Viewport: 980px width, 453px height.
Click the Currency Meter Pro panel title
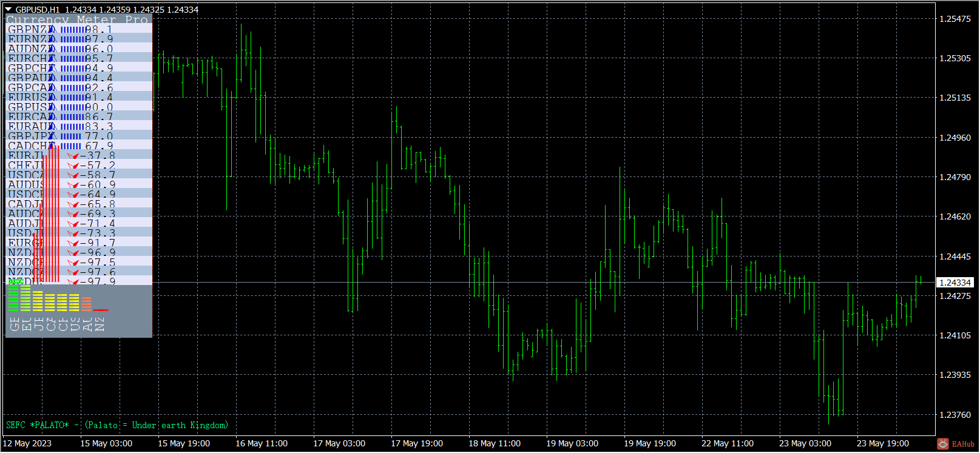[77, 19]
